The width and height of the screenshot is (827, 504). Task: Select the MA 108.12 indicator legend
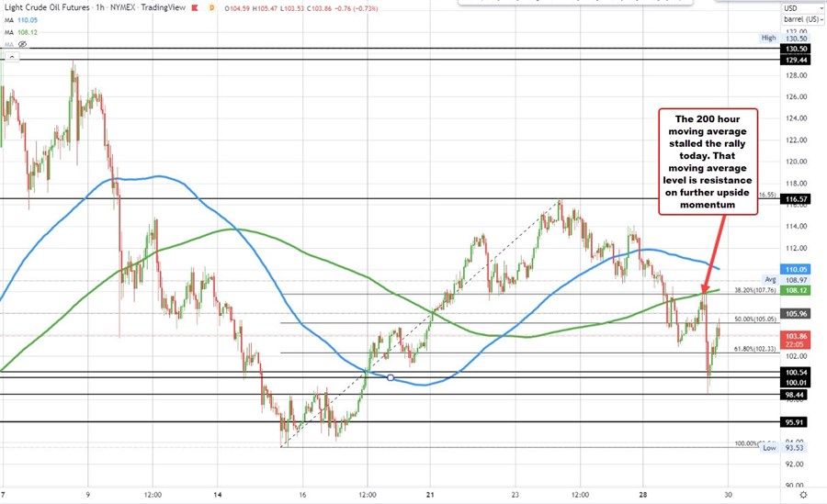pos(21,32)
